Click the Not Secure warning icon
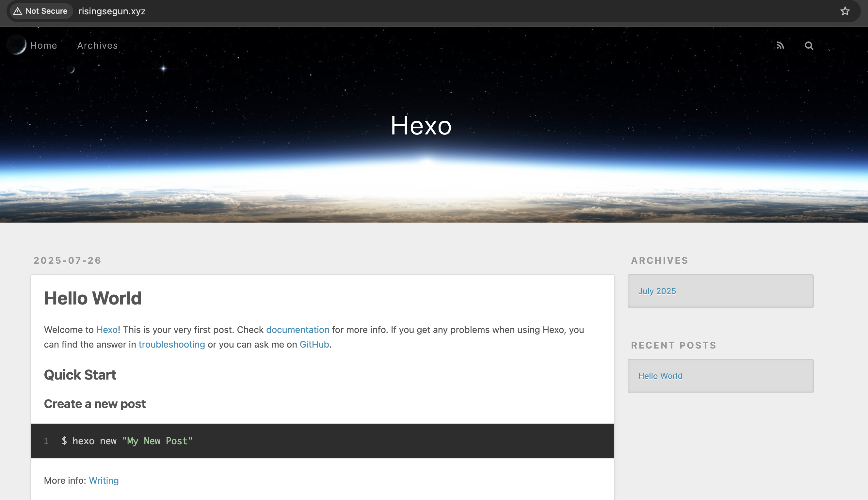Screen dimensions: 868x500 pyautogui.click(x=17, y=11)
